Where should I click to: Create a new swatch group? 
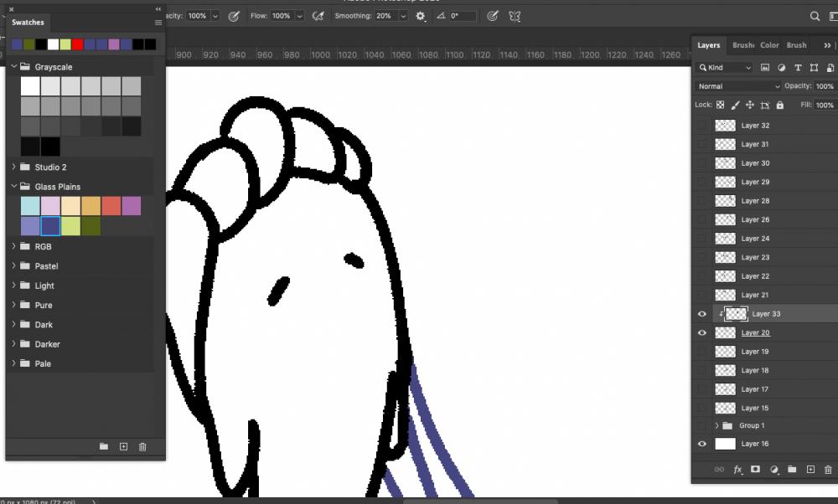click(104, 446)
